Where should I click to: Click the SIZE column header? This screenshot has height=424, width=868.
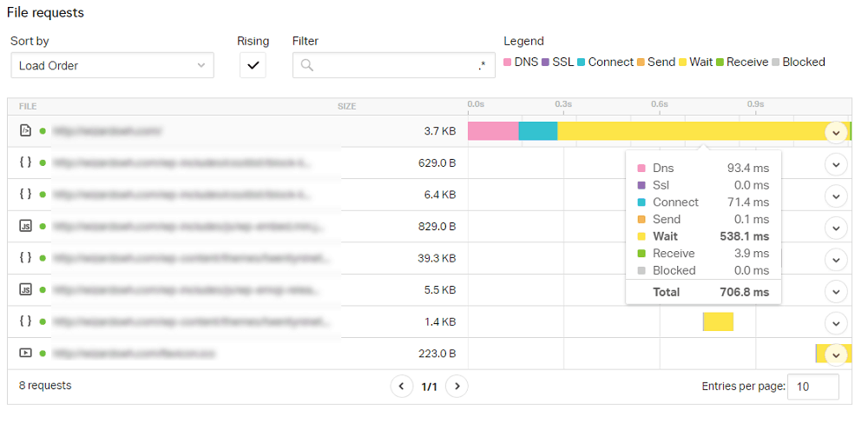(x=347, y=106)
